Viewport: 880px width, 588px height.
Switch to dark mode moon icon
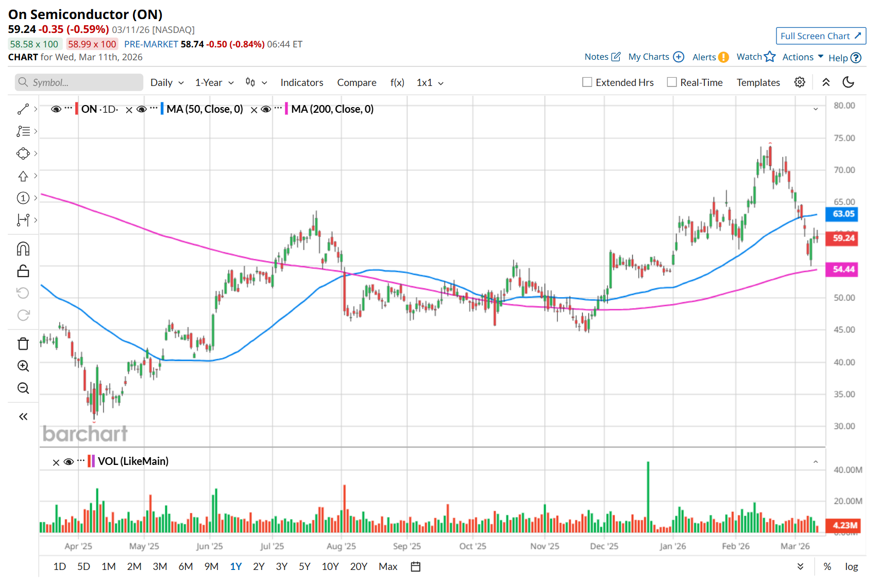coord(848,82)
